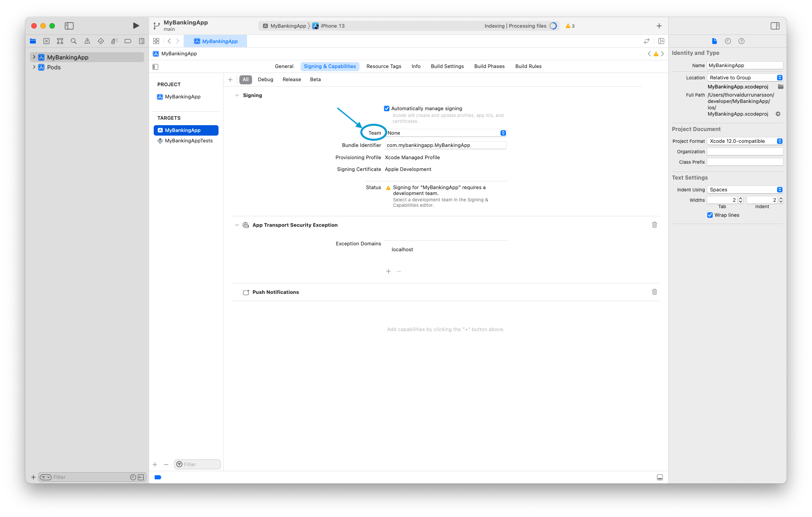Uncheck Automatically manage signing
Screen dimensions: 812x517
387,108
